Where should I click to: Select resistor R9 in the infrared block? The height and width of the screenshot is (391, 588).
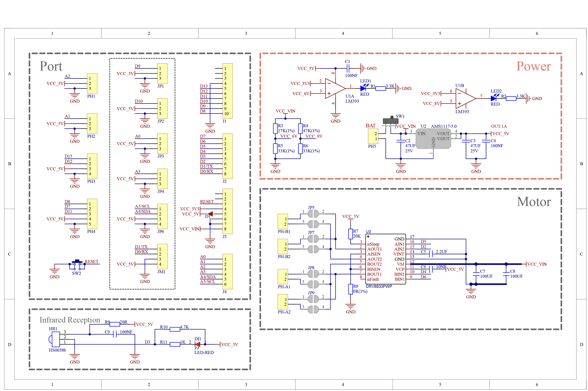coord(115,324)
